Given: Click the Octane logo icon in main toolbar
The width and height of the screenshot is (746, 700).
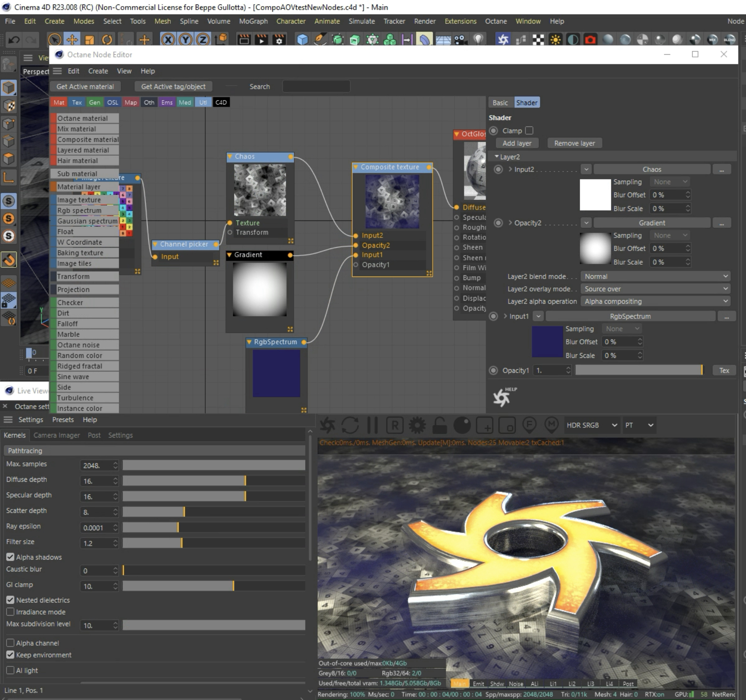Looking at the screenshot, I should tap(503, 40).
